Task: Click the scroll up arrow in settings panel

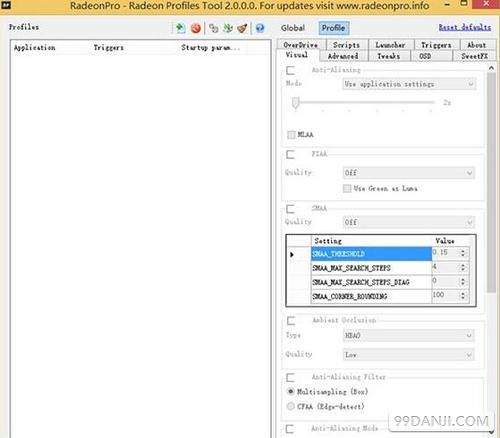Action: [491, 68]
